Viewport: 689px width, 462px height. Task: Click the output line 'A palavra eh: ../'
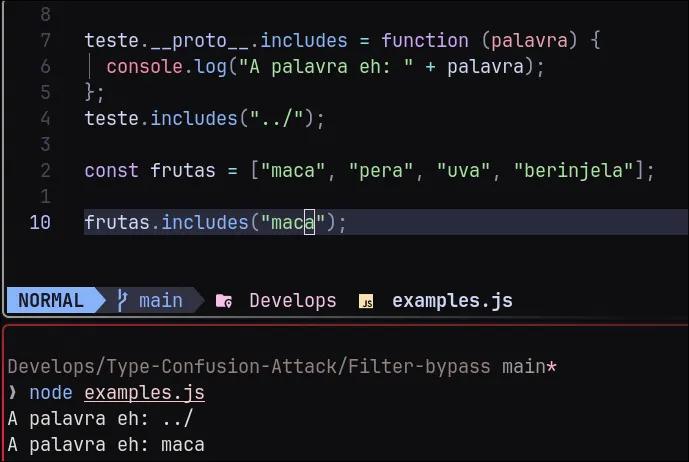(100, 418)
